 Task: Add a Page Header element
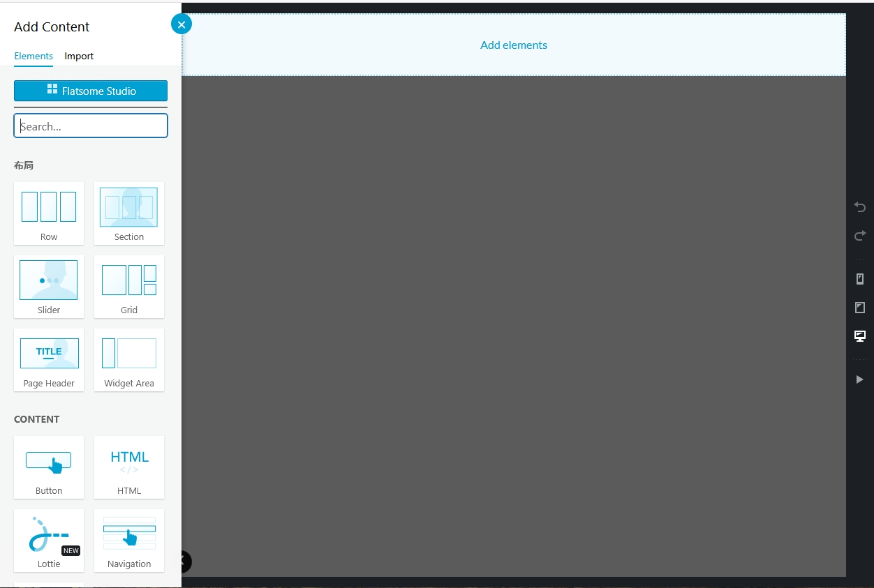[49, 360]
